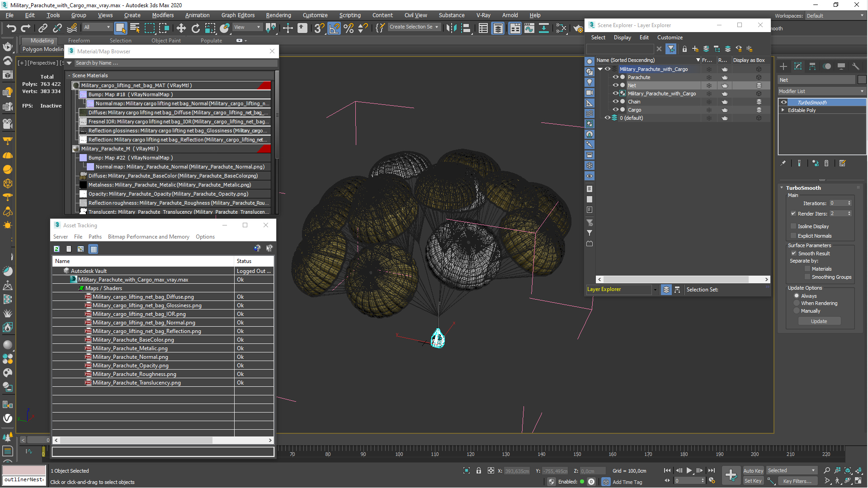Click the Layer Explorer filter icon

(x=671, y=49)
